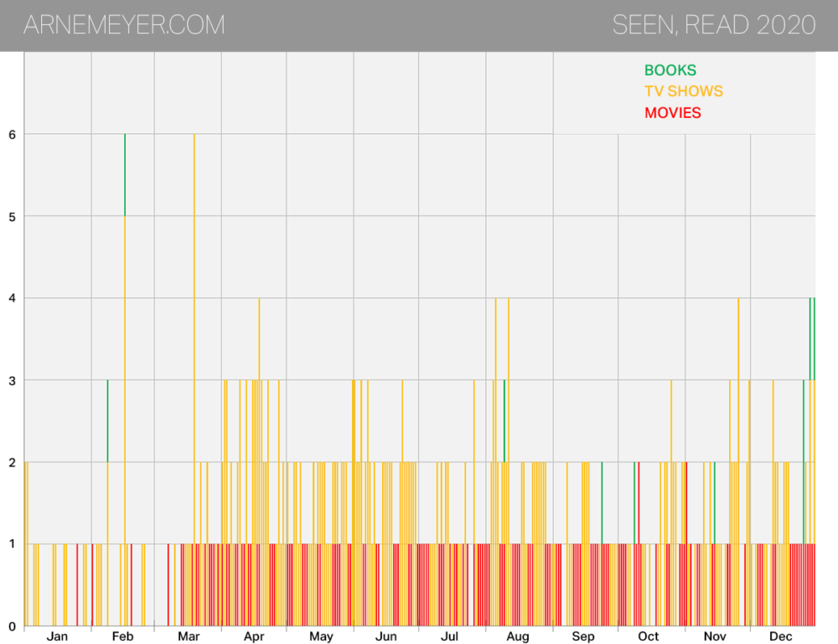Click the y-axis value 5
Viewport: 838px width, 644px height.
(13, 217)
